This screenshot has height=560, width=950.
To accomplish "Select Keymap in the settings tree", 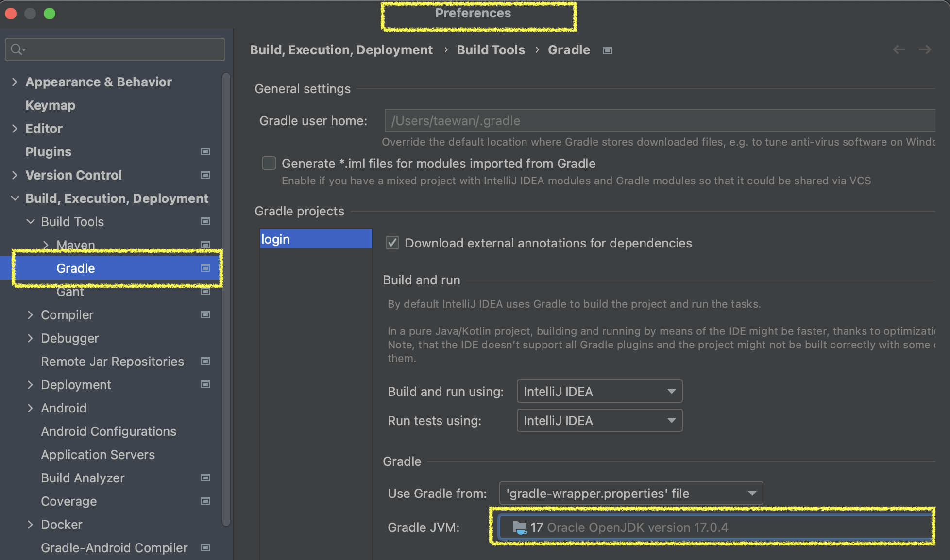I will tap(51, 105).
